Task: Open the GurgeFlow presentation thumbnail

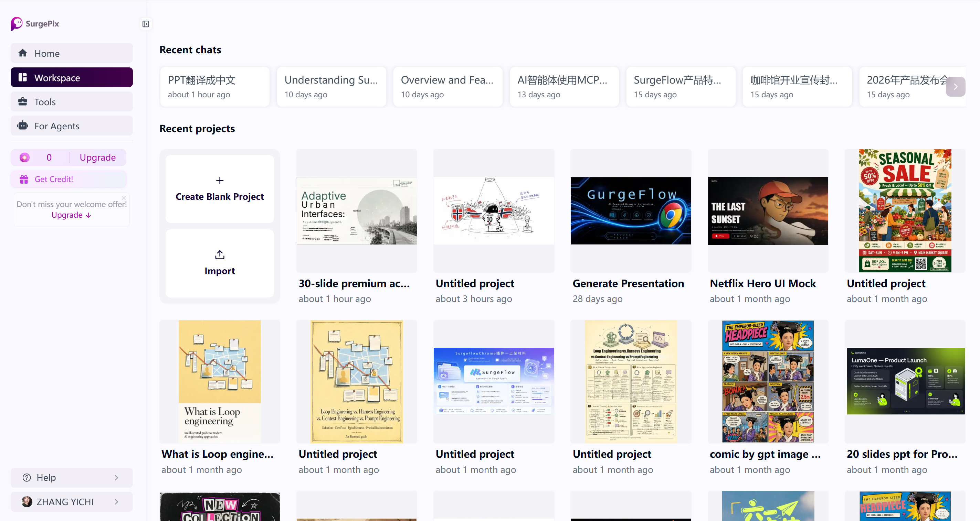Action: (630, 210)
